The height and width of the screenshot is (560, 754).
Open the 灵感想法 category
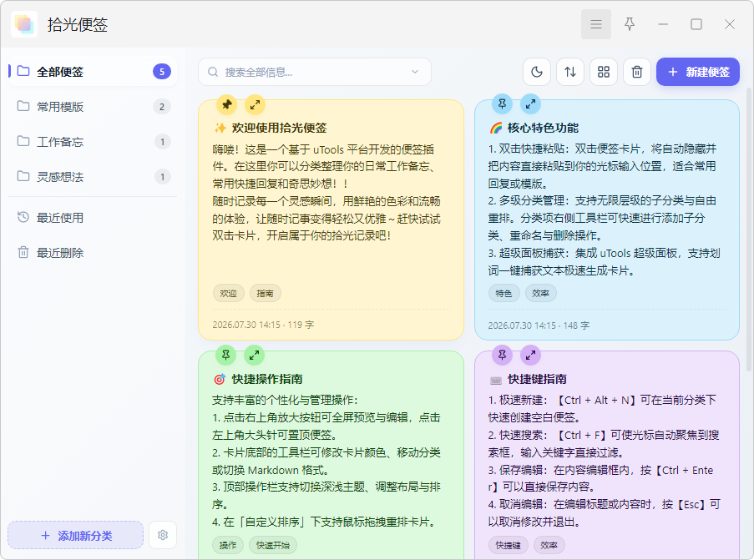coord(93,177)
